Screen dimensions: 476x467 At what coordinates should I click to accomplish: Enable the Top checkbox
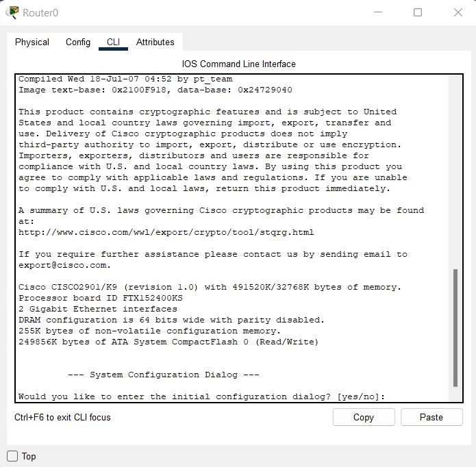pos(12,456)
